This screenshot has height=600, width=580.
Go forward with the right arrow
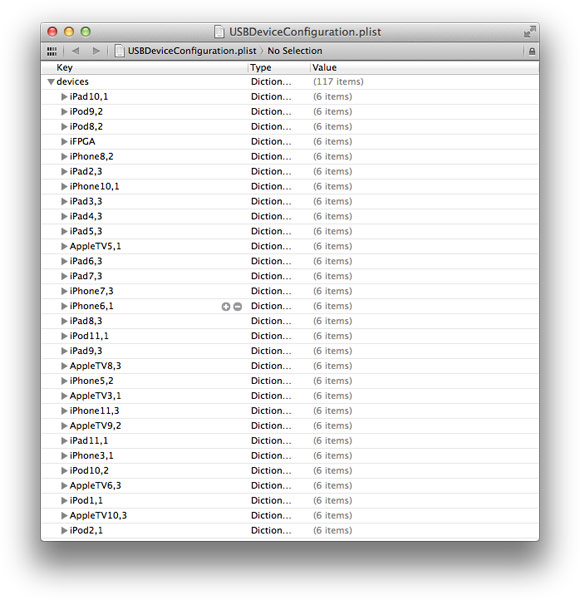pyautogui.click(x=96, y=51)
